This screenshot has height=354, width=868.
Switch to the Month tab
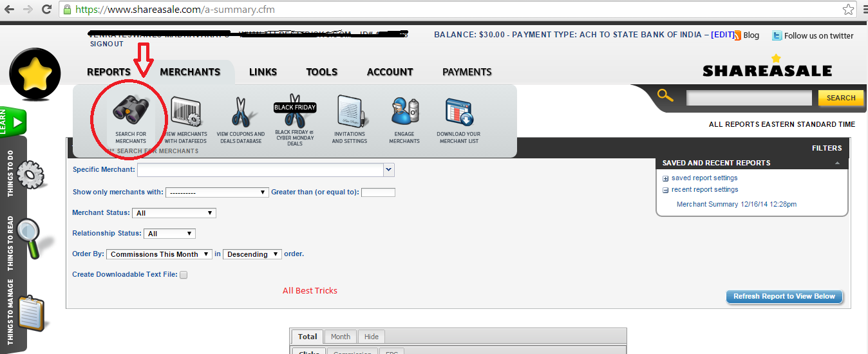(341, 337)
